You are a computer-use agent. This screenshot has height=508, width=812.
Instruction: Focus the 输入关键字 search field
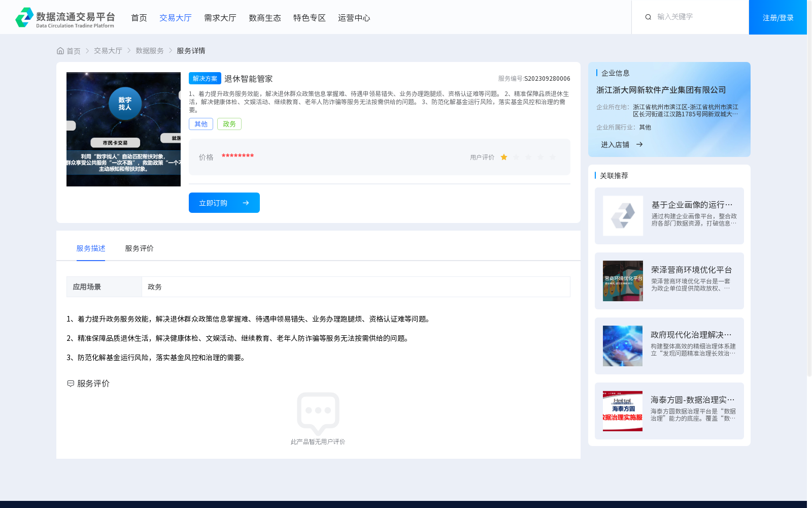tap(698, 17)
